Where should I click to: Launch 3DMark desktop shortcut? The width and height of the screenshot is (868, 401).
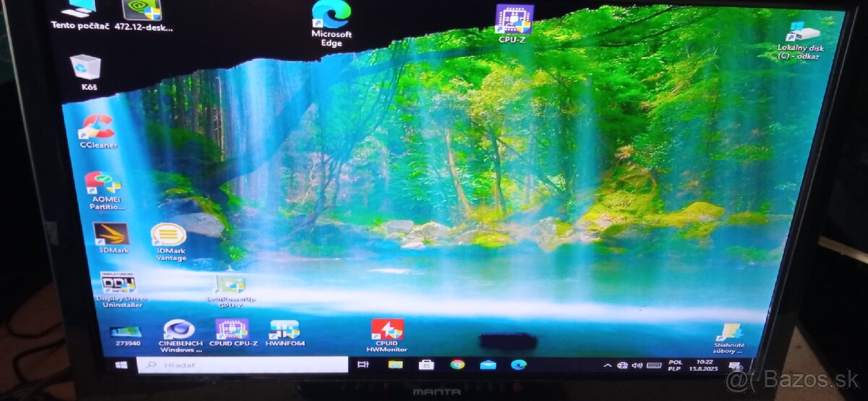tap(111, 239)
